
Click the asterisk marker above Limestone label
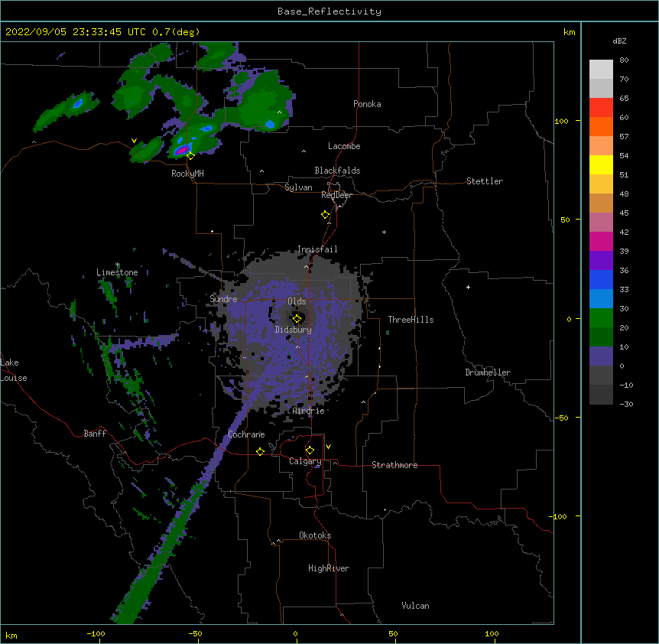[x=118, y=265]
